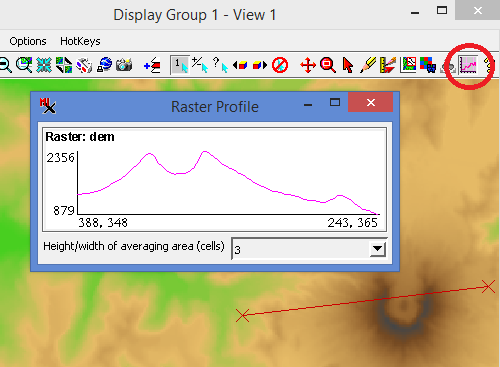Click the '243, 365' end coordinate label
Viewport: 500px width, 367px height.
coord(352,223)
